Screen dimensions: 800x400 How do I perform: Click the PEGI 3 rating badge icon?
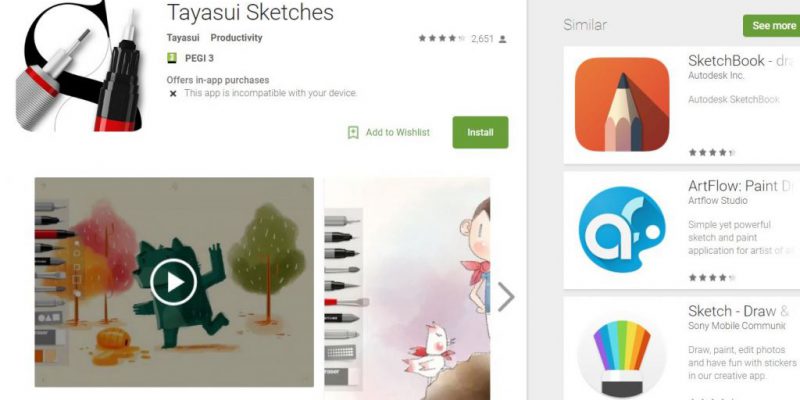coord(172,58)
